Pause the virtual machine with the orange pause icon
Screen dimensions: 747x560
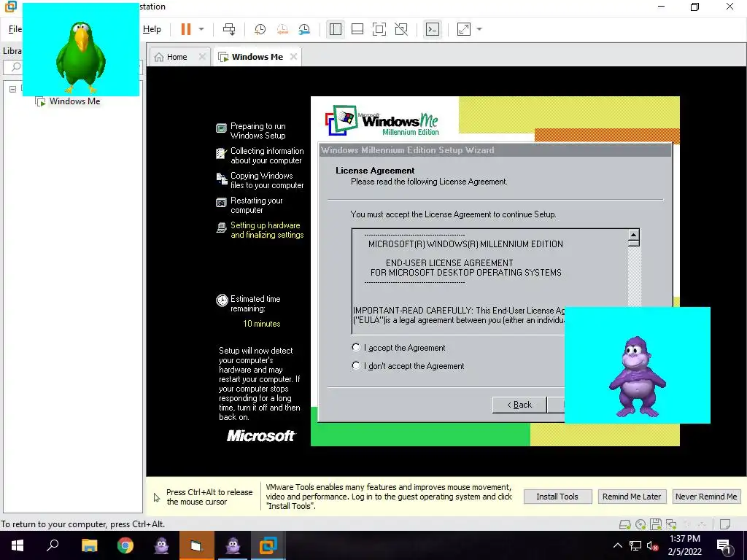tap(186, 29)
